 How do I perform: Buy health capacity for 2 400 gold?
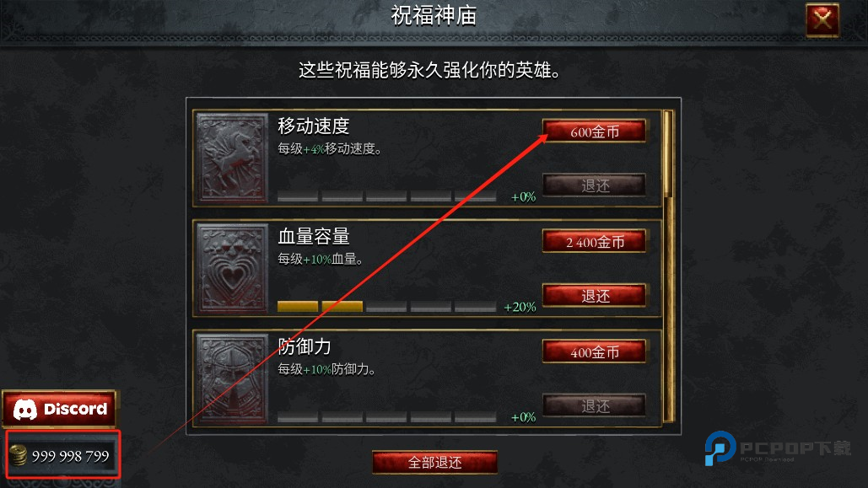pos(594,241)
